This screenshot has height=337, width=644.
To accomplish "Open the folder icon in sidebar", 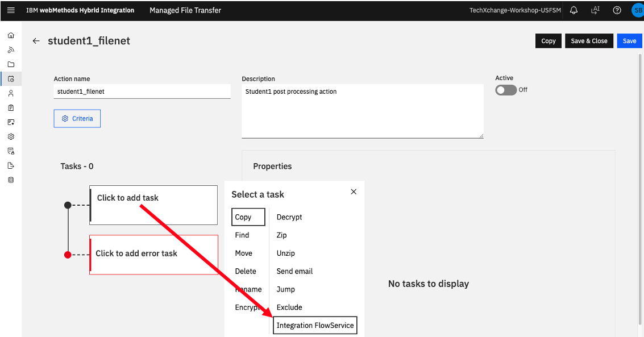I will tap(11, 64).
